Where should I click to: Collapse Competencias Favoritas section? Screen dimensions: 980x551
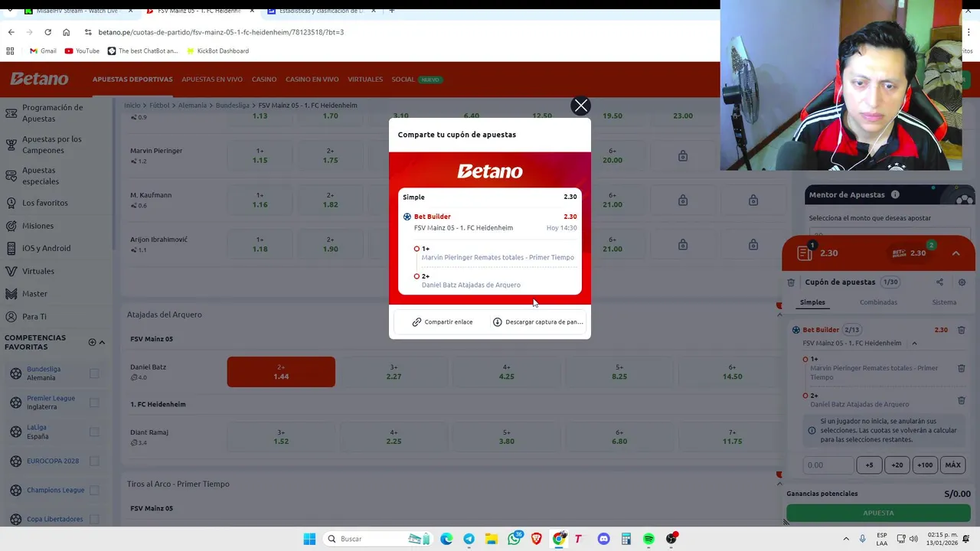click(102, 342)
